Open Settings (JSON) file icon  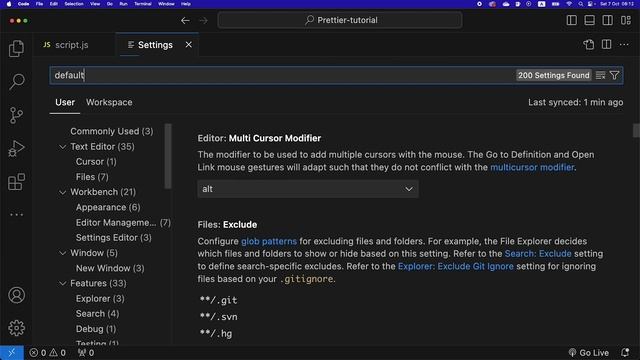pyautogui.click(x=589, y=44)
